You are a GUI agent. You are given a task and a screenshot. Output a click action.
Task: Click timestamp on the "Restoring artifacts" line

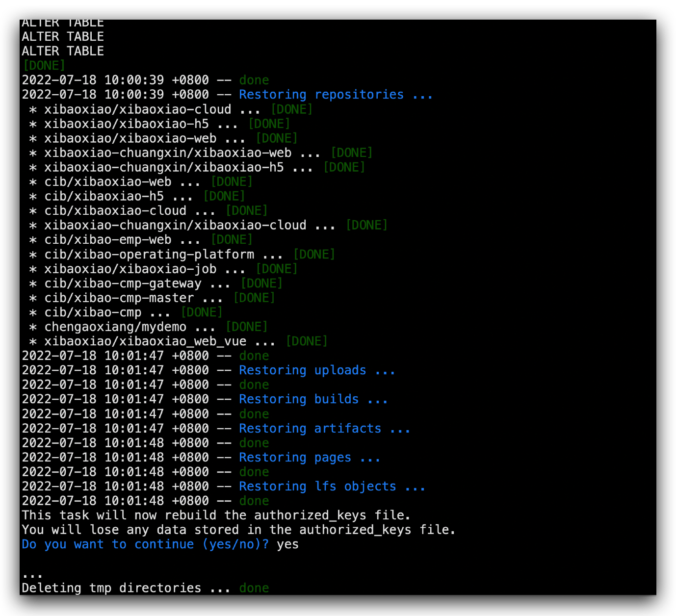pos(116,428)
